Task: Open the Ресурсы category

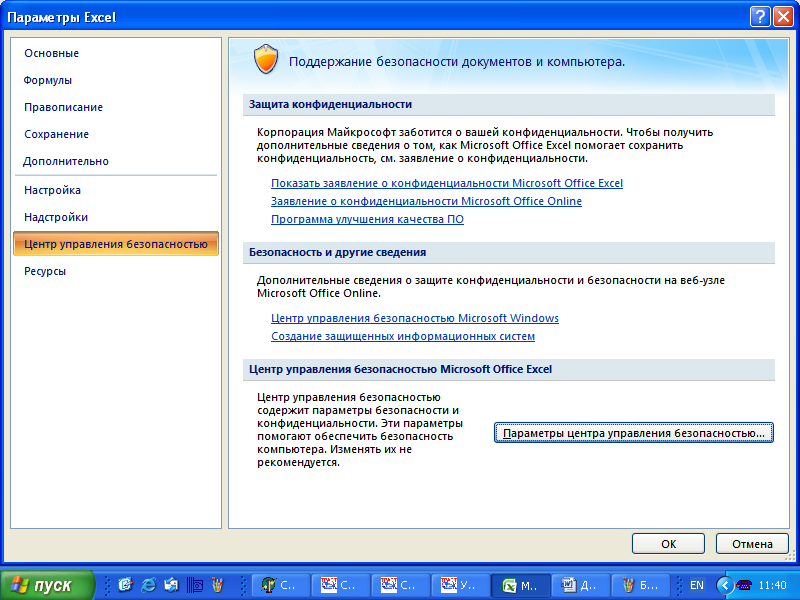Action: (45, 271)
